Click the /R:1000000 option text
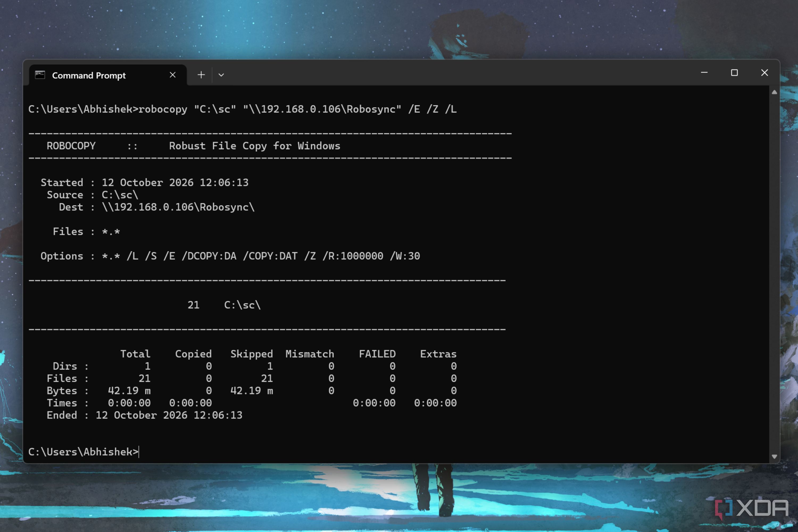The image size is (798, 532). click(x=353, y=256)
